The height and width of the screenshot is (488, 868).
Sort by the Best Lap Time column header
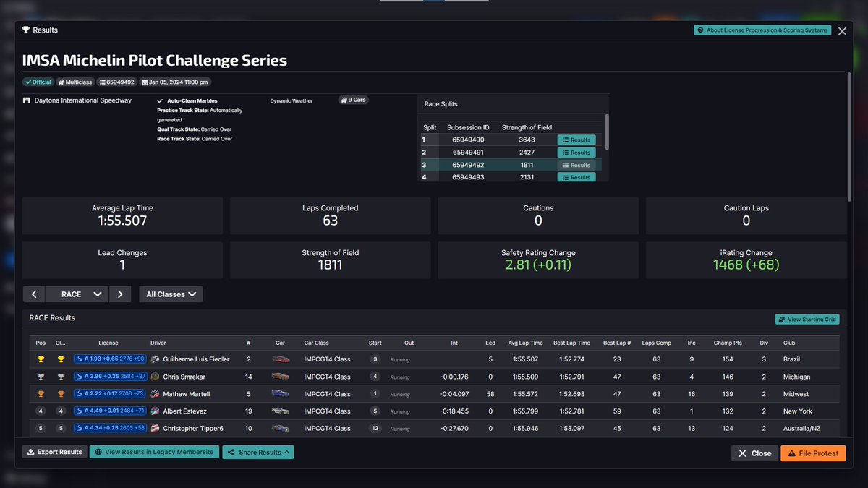click(x=571, y=343)
